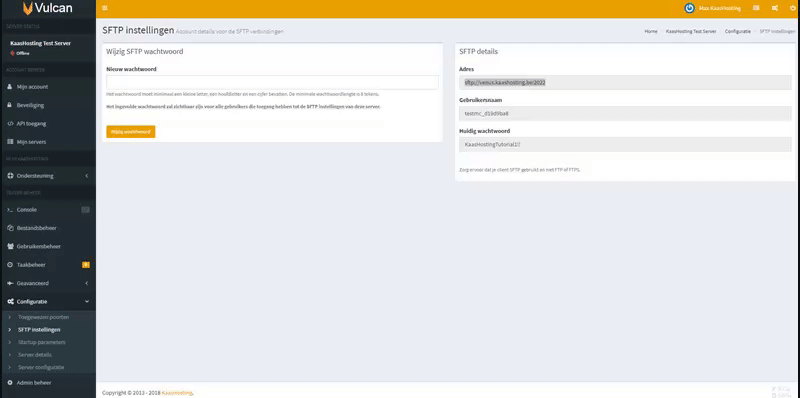
Task: Click the Nieuw wachtwoord input field
Action: (272, 83)
